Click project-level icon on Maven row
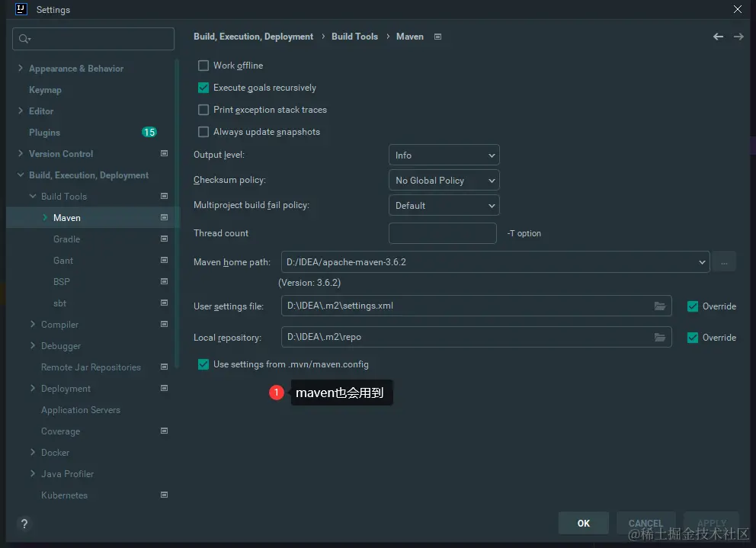 coord(164,217)
